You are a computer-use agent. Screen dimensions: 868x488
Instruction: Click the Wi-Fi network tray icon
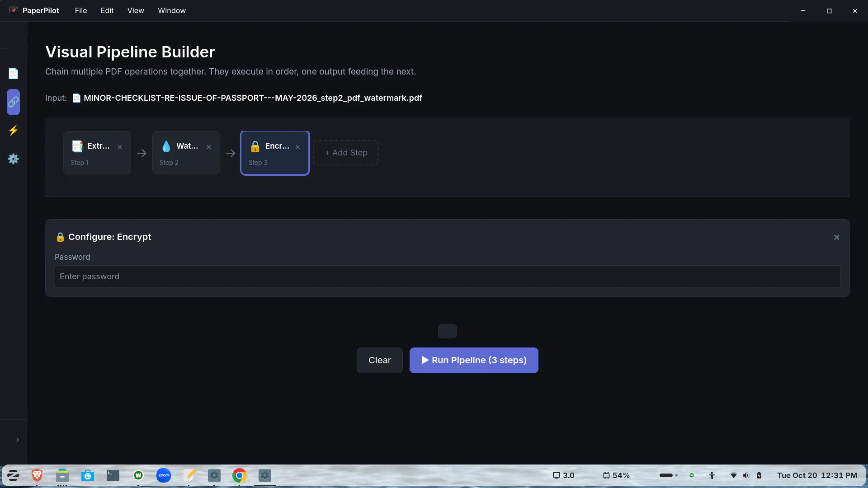pyautogui.click(x=734, y=475)
